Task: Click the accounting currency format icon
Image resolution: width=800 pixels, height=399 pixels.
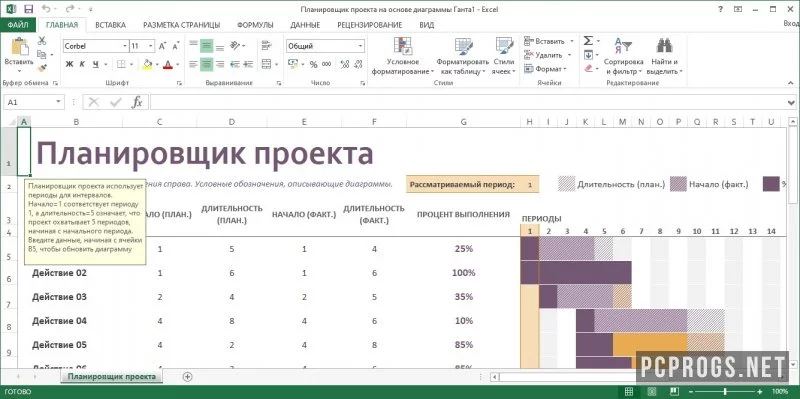Action: point(293,64)
